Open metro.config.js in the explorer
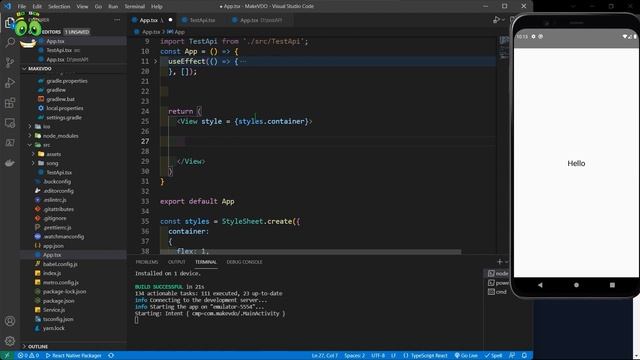The height and width of the screenshot is (360, 640). point(60,282)
